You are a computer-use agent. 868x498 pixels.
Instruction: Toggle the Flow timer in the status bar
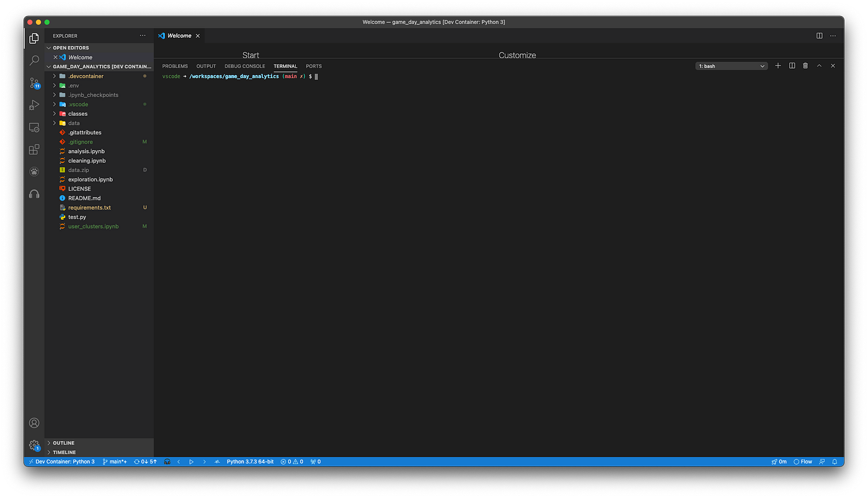coord(803,461)
